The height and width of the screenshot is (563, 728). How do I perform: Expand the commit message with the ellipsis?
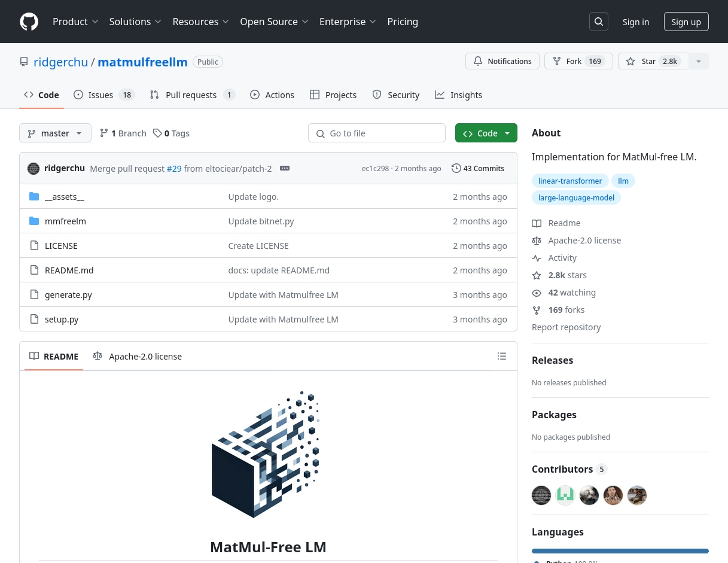tap(285, 168)
